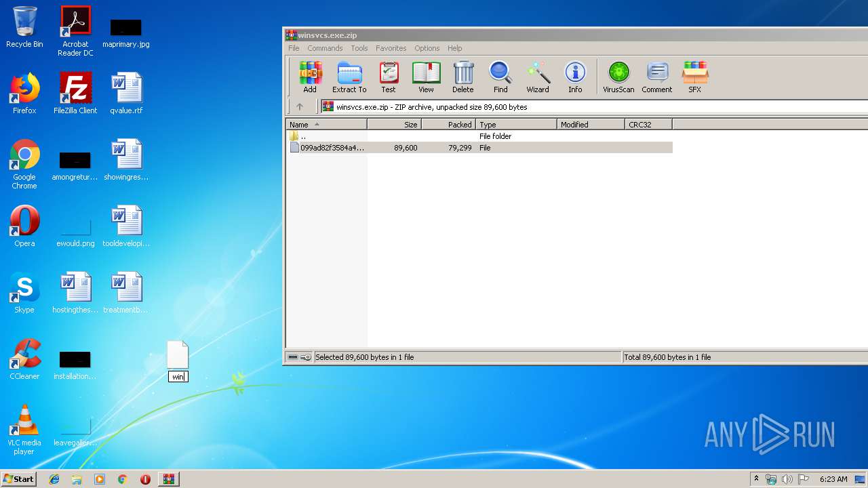
Task: Open Extract To from the WinRAR toolbar
Action: pos(349,77)
